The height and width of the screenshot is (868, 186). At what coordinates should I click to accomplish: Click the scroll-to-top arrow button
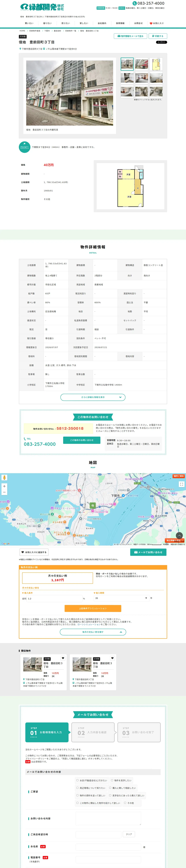coord(179,535)
